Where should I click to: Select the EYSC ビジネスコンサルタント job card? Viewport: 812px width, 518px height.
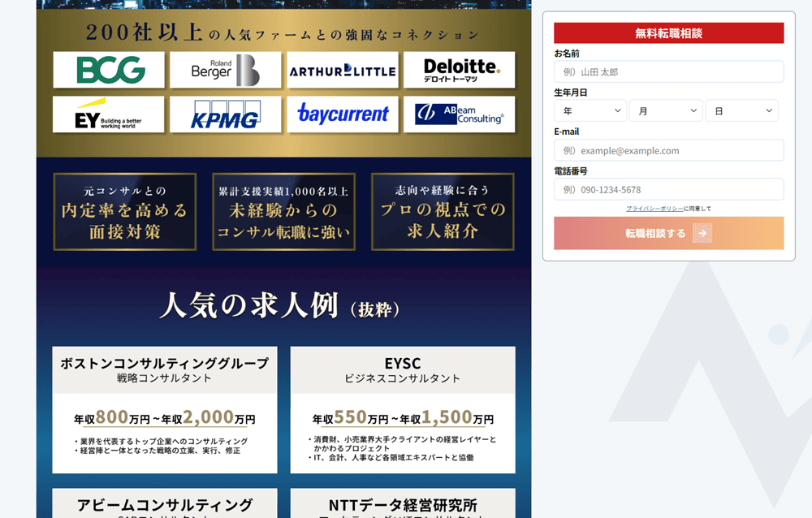coord(403,410)
